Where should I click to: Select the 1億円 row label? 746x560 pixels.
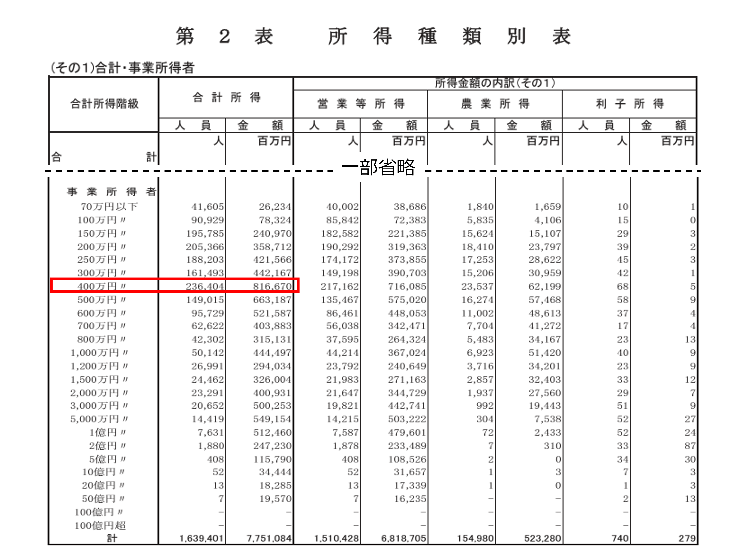(108, 433)
